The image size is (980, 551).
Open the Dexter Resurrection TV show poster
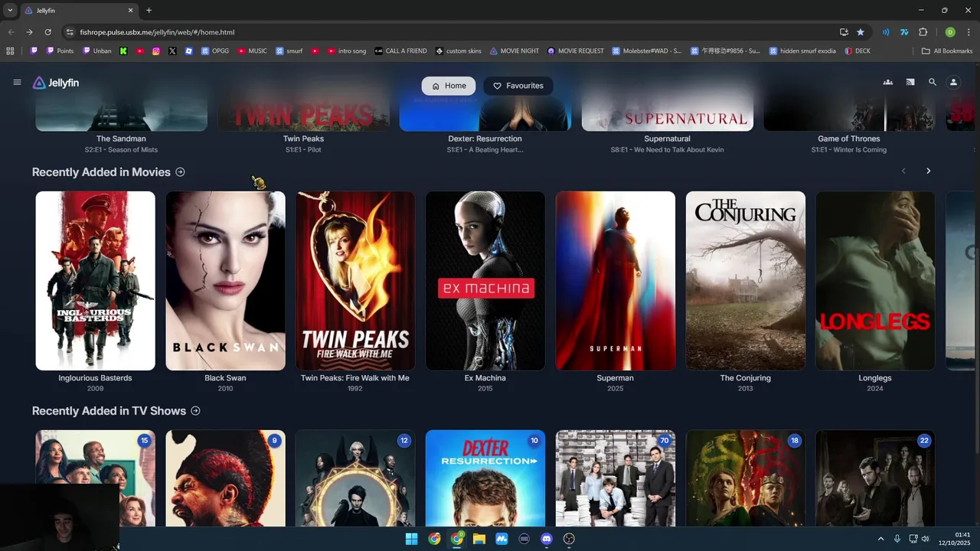pos(485,478)
